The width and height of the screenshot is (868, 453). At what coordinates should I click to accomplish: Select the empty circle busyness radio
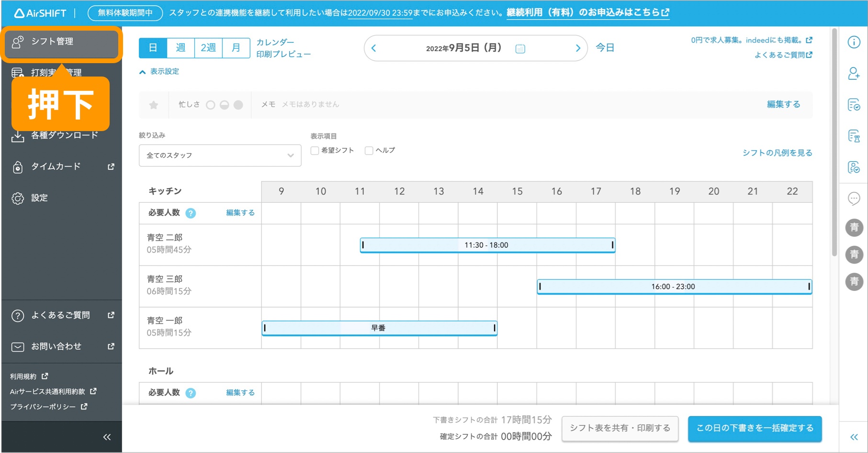click(211, 105)
